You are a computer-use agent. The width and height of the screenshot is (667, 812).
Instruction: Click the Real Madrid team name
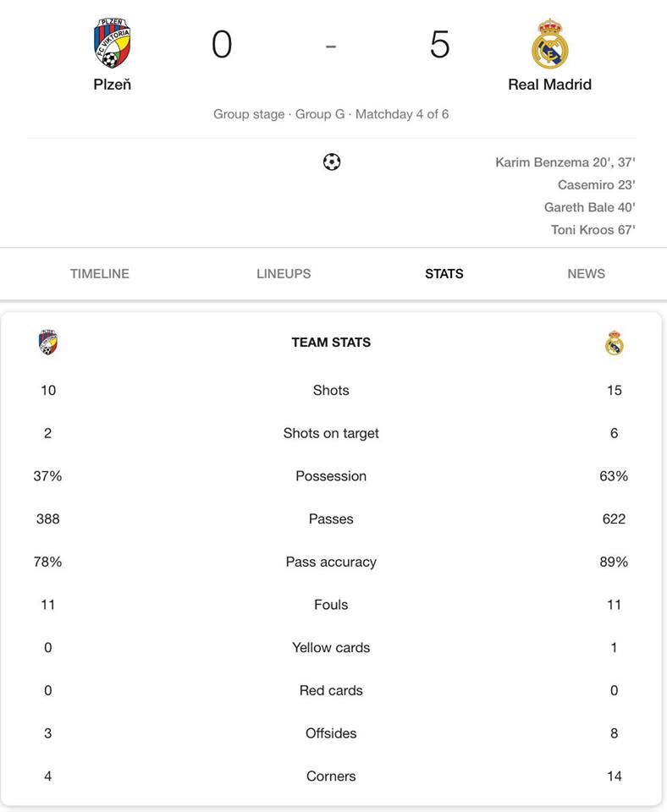coord(550,85)
